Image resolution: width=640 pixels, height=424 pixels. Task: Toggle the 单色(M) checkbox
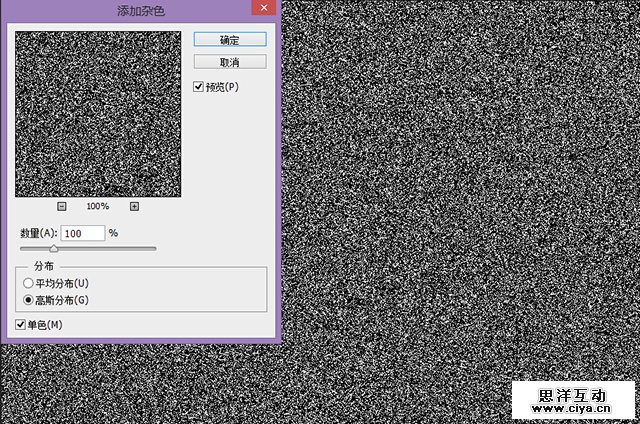(x=20, y=324)
